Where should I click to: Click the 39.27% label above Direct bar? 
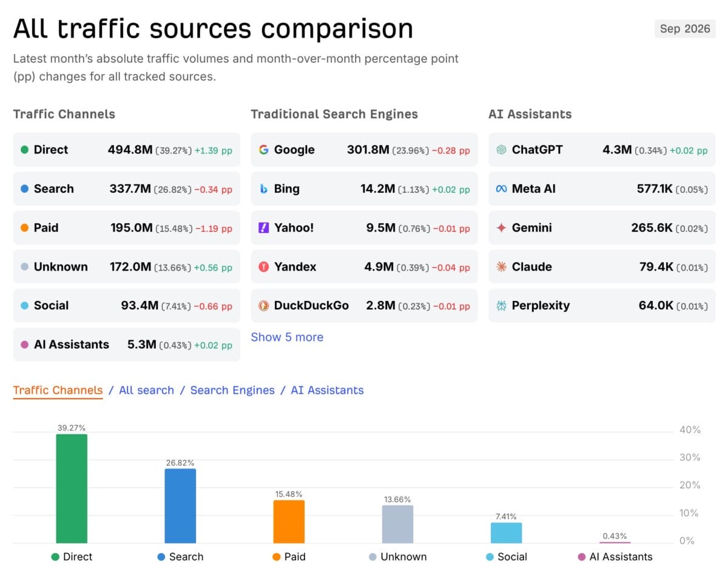coord(72,428)
